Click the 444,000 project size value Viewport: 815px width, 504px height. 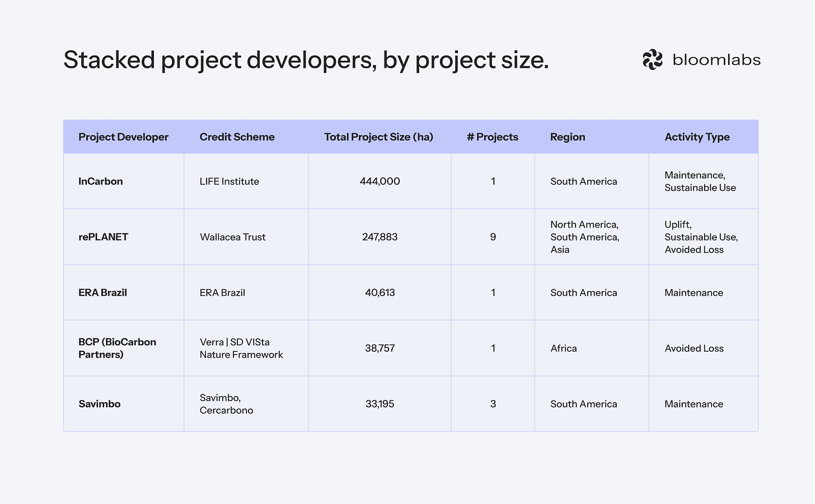coord(380,181)
